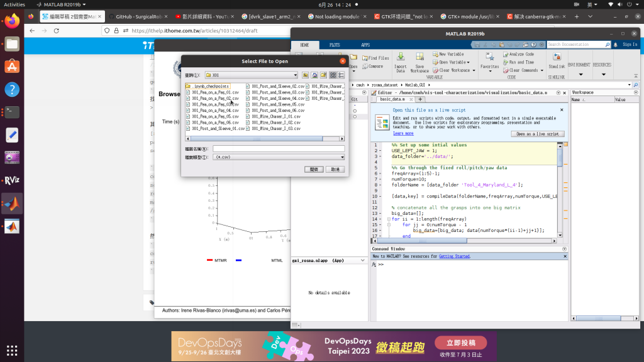Click folder search icon on current folder bar
The height and width of the screenshot is (362, 644).
point(636,85)
